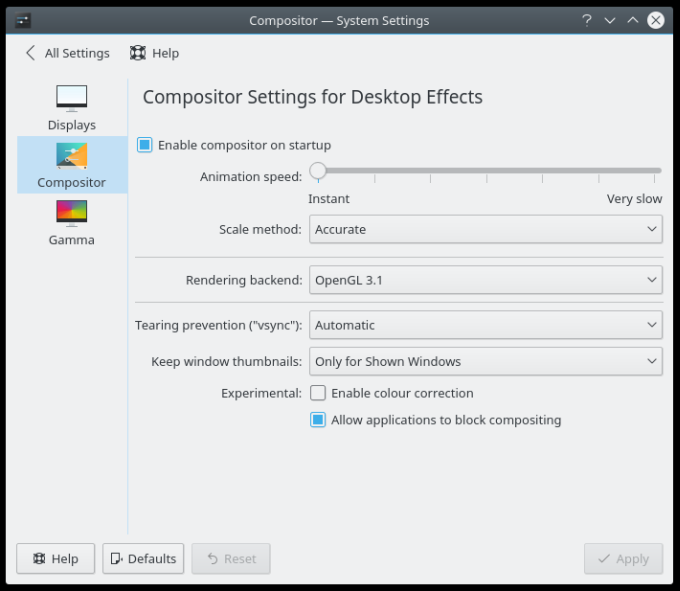This screenshot has width=680, height=591.
Task: Open the Rendering backend dropdown
Action: click(x=486, y=280)
